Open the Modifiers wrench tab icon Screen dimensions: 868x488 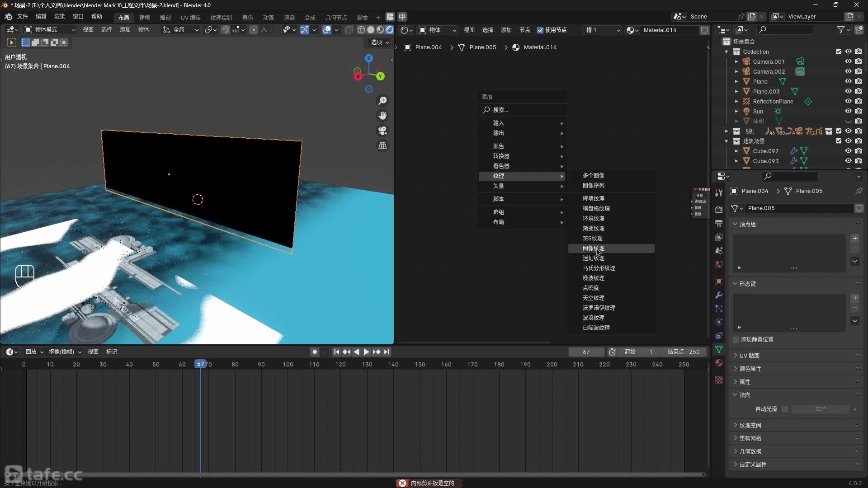coord(719,295)
